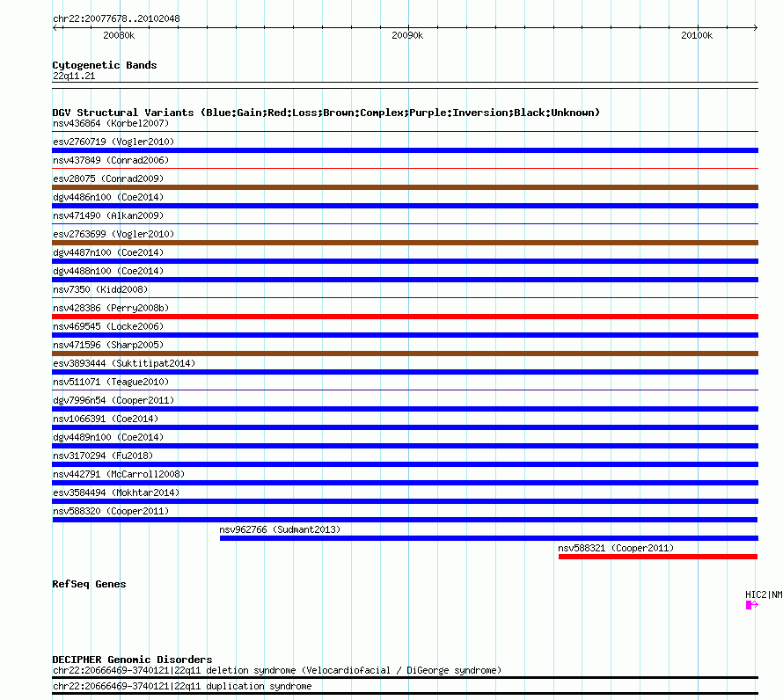Open the nsv588321 (Cooper2011) label
Image resolution: width=783 pixels, height=700 pixels.
point(616,548)
